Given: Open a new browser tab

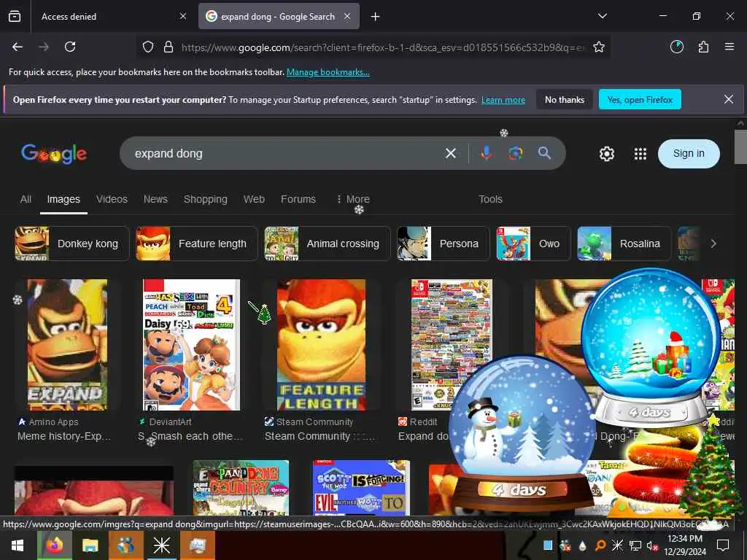Looking at the screenshot, I should click(376, 17).
